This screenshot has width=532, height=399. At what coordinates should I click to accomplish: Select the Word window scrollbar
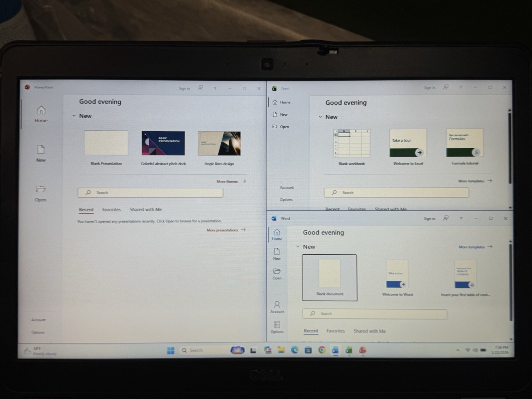click(510, 282)
